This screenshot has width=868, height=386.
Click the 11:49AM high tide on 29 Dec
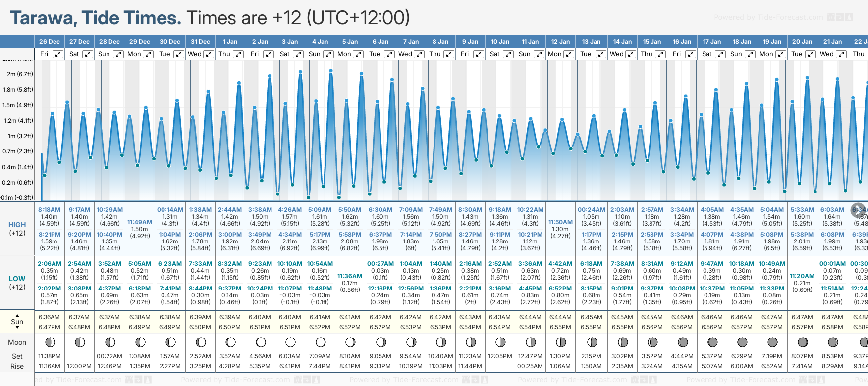[x=140, y=222]
